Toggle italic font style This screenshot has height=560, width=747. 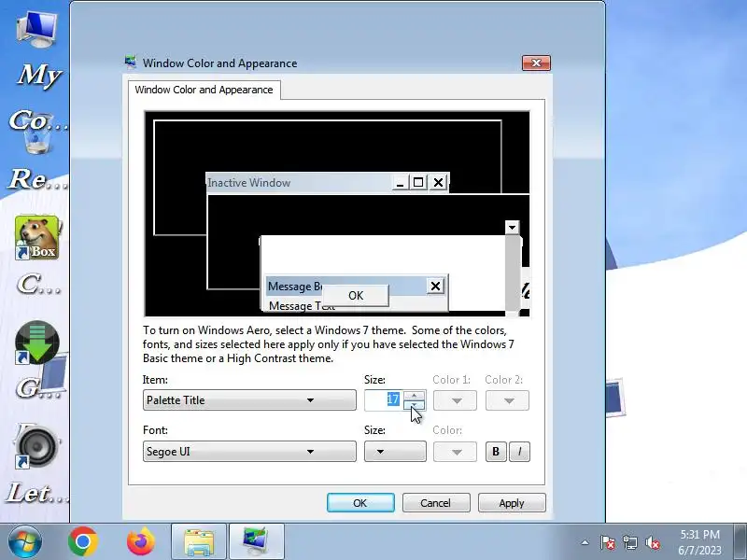[x=519, y=452]
